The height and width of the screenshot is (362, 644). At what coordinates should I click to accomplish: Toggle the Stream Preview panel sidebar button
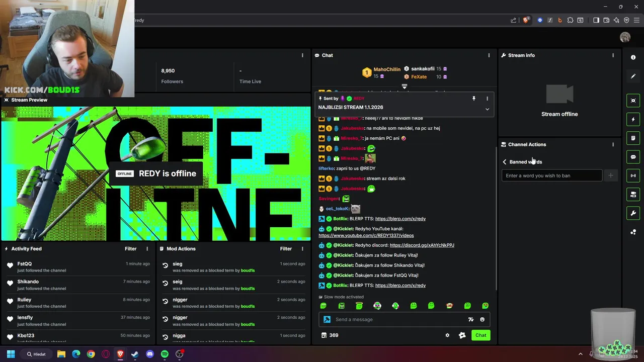pyautogui.click(x=633, y=101)
